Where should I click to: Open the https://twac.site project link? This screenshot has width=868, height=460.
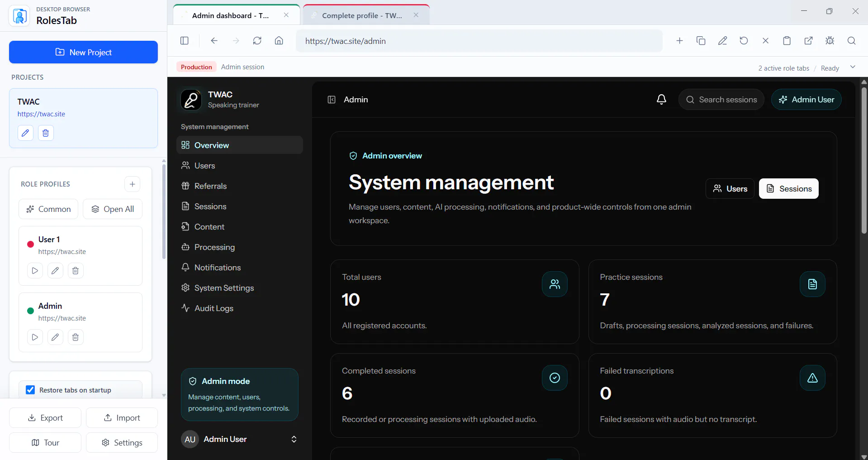[x=41, y=114]
